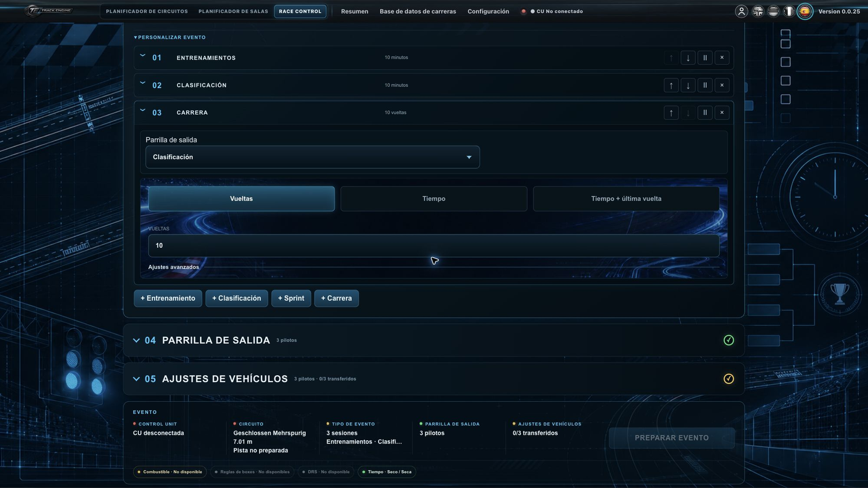This screenshot has width=868, height=488.
Task: Pause toggle for Carrera session
Action: (x=705, y=113)
